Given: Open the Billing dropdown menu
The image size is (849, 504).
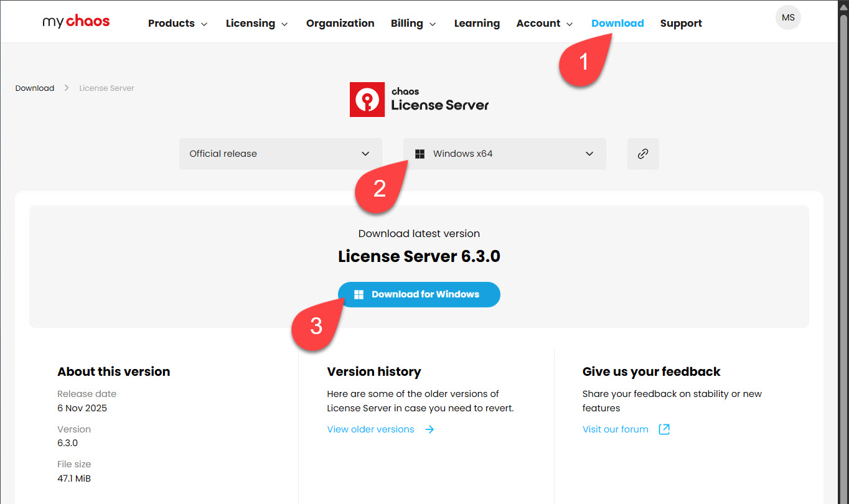Looking at the screenshot, I should (413, 24).
